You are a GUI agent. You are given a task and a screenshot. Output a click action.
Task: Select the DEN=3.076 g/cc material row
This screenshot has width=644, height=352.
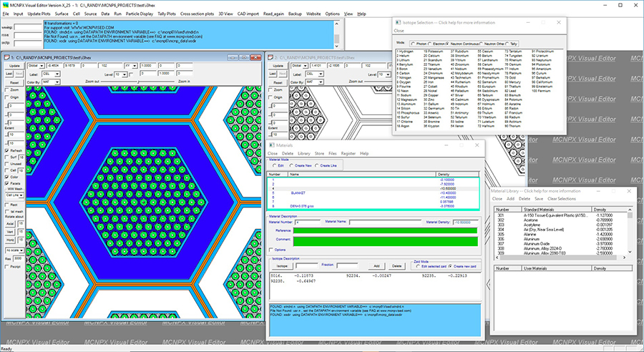pos(374,206)
